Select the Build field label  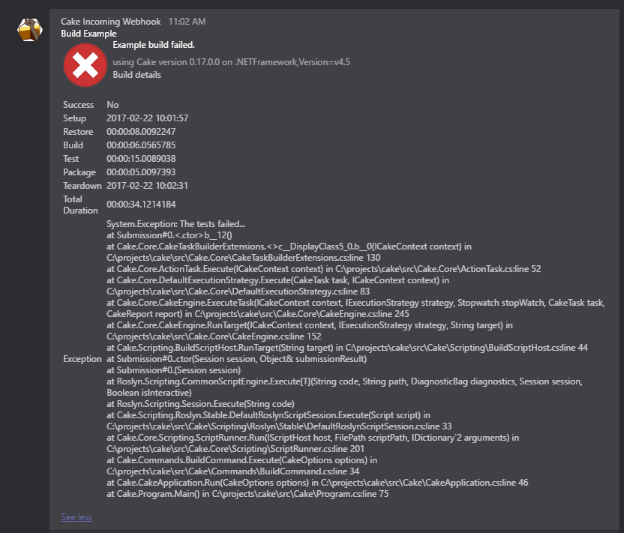[x=73, y=145]
